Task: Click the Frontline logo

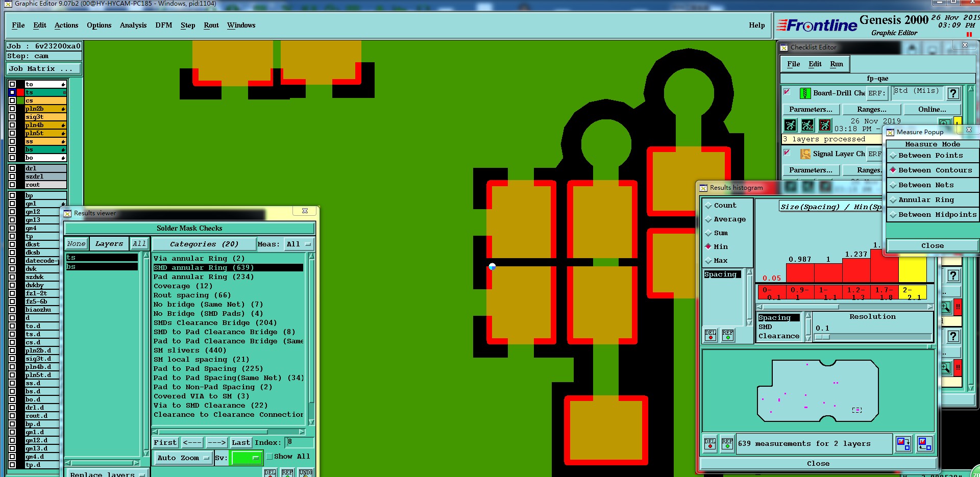Action: pyautogui.click(x=817, y=25)
